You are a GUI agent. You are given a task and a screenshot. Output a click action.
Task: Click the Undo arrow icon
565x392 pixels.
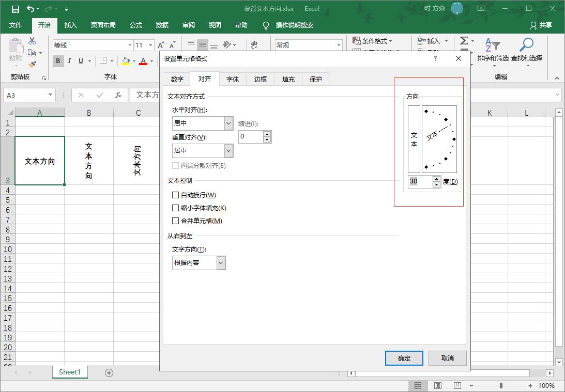click(x=30, y=9)
